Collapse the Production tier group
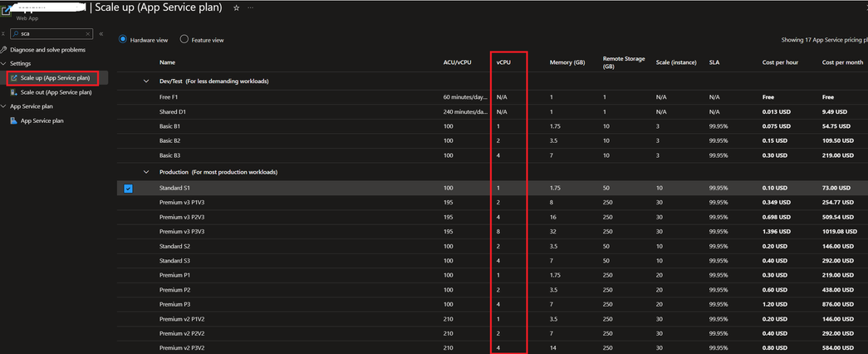Viewport: 868px width, 354px height. pyautogui.click(x=147, y=172)
